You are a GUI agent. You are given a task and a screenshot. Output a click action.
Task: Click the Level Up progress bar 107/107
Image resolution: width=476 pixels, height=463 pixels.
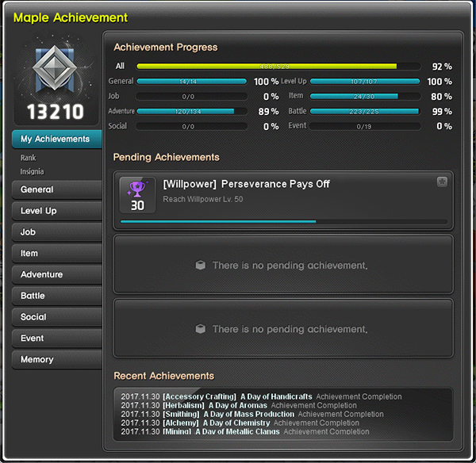coord(365,82)
